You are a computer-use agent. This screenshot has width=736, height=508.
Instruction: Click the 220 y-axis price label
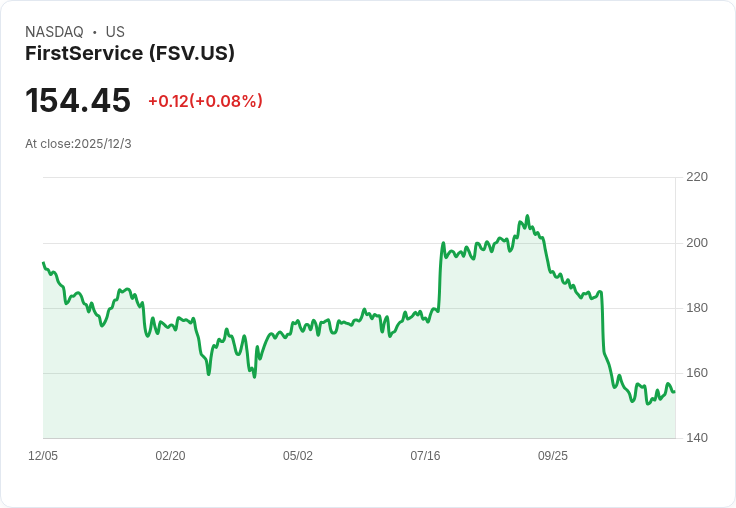[697, 177]
